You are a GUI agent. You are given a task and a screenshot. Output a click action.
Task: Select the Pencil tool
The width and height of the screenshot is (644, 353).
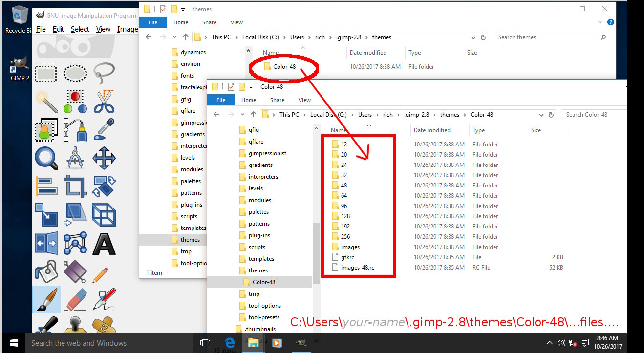tap(101, 274)
